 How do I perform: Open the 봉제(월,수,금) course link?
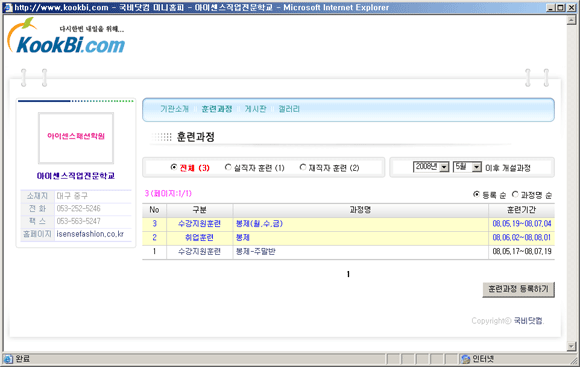[x=259, y=223]
